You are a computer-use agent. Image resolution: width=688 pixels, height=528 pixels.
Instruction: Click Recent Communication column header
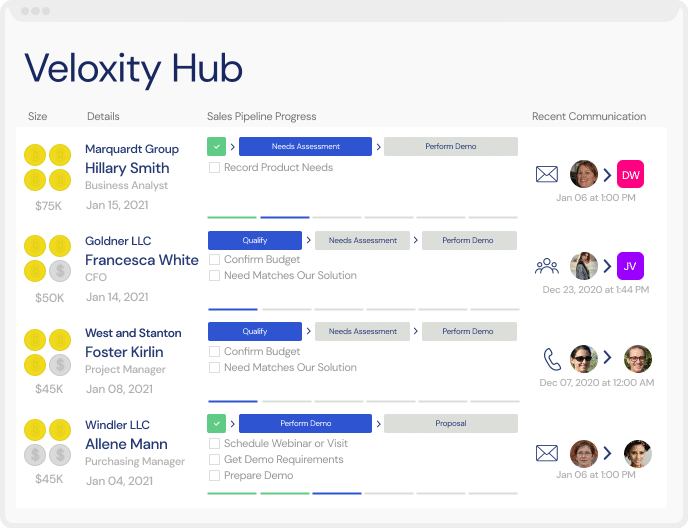pos(589,116)
